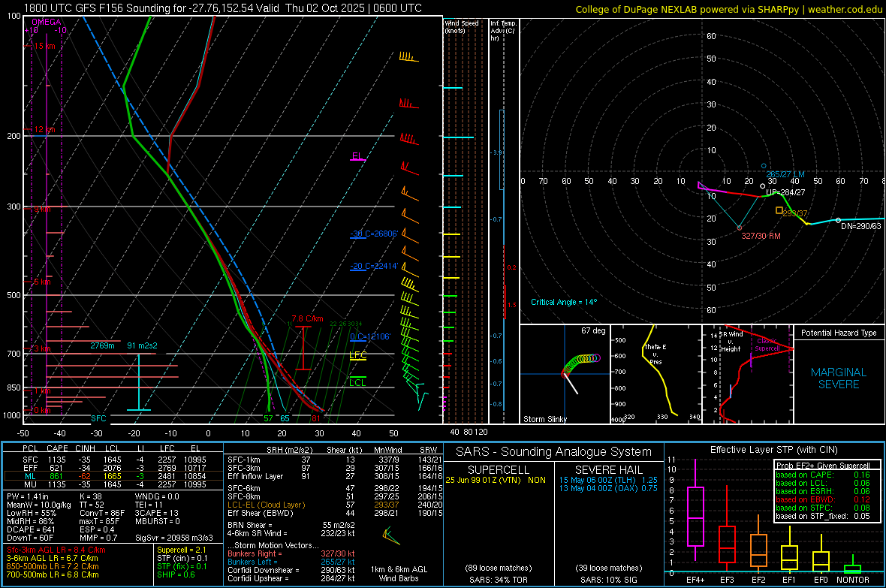This screenshot has height=588, width=886.
Task: Click the SR Wind v. Height inset label
Action: point(731,342)
